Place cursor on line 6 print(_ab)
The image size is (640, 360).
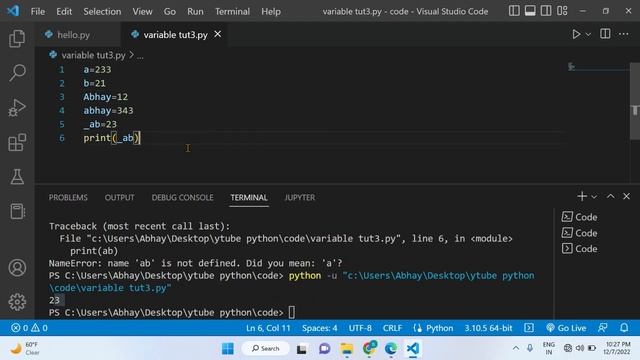click(112, 138)
